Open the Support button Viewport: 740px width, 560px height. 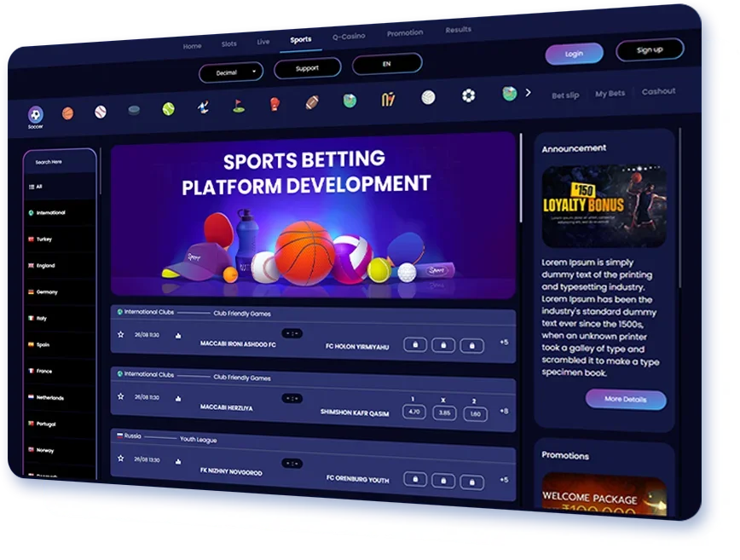(x=307, y=68)
